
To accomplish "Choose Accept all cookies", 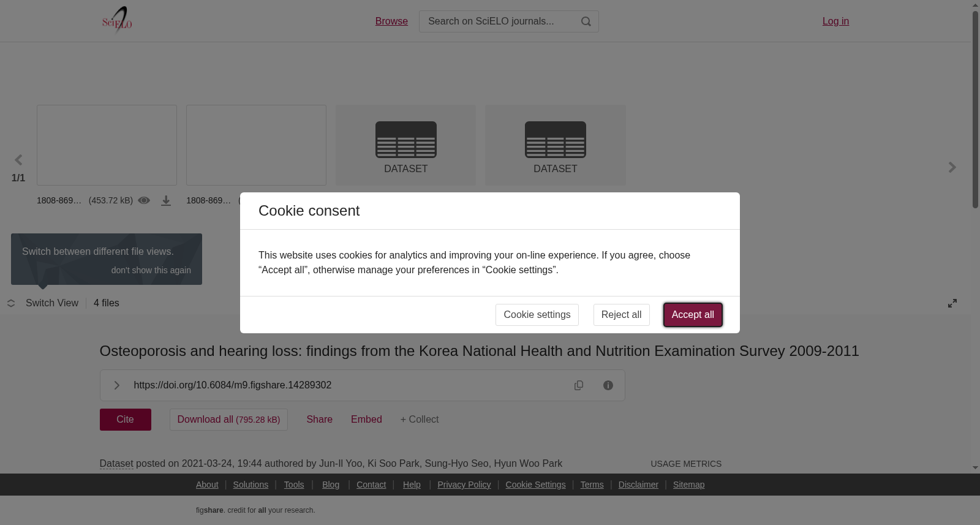I will click(693, 315).
